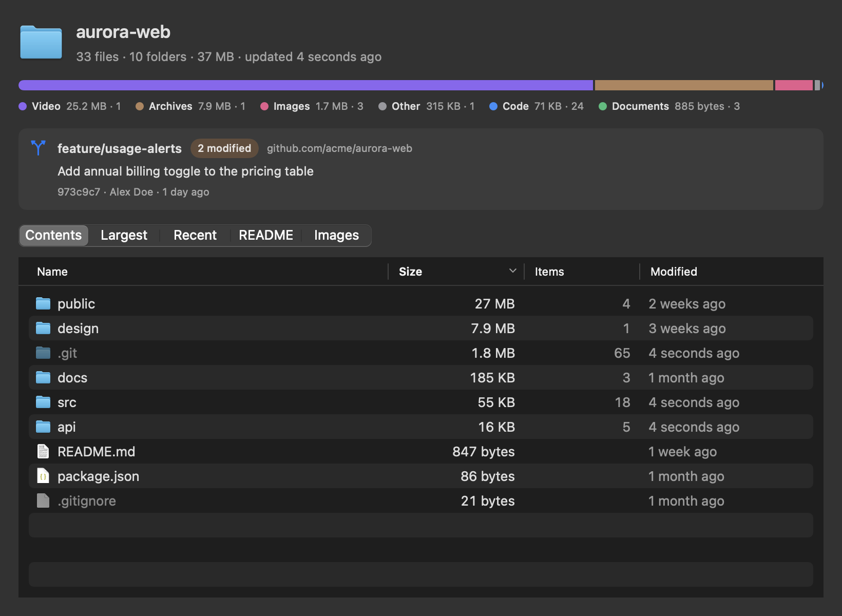
Task: Click the blue Code legend dot
Action: [x=493, y=106]
